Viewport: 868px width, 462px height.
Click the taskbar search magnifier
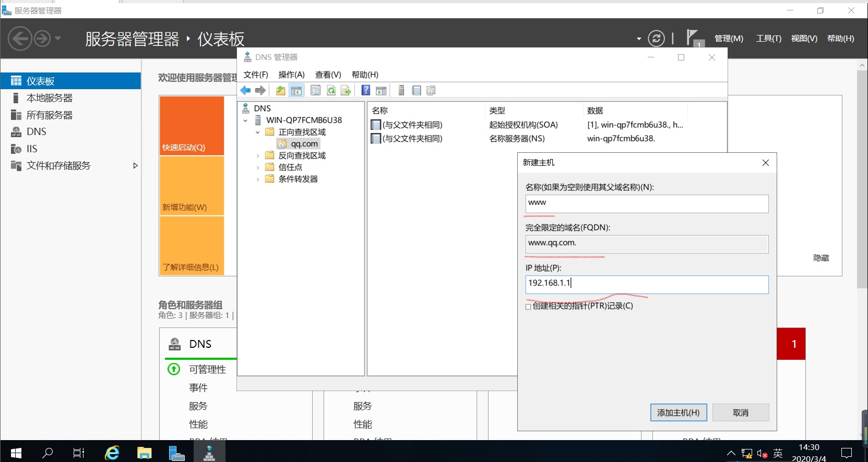[x=47, y=453]
